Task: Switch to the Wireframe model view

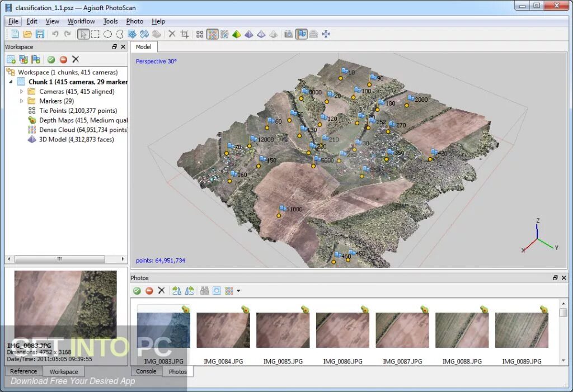Action: (x=261, y=34)
